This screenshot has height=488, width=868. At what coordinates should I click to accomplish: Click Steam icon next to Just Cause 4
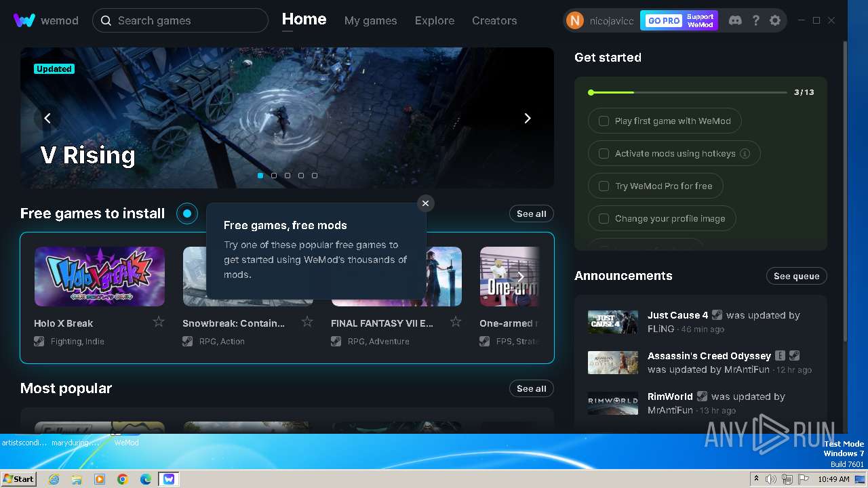point(717,315)
